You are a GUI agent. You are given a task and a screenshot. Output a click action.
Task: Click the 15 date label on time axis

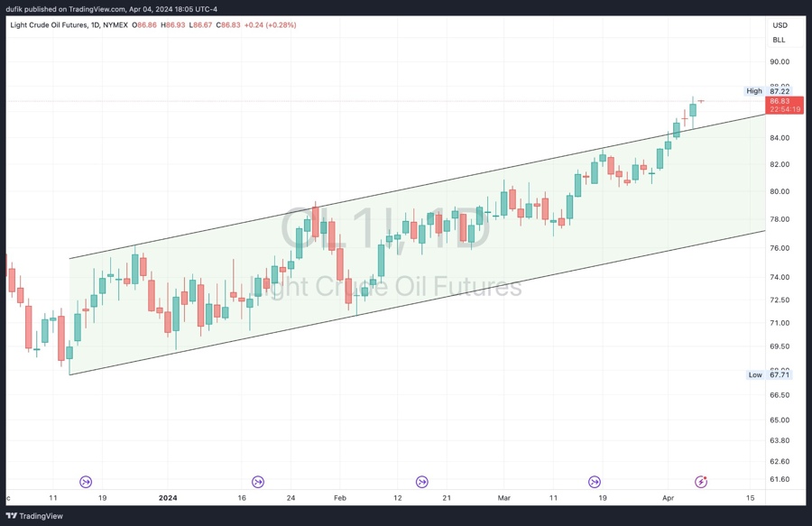pos(751,498)
